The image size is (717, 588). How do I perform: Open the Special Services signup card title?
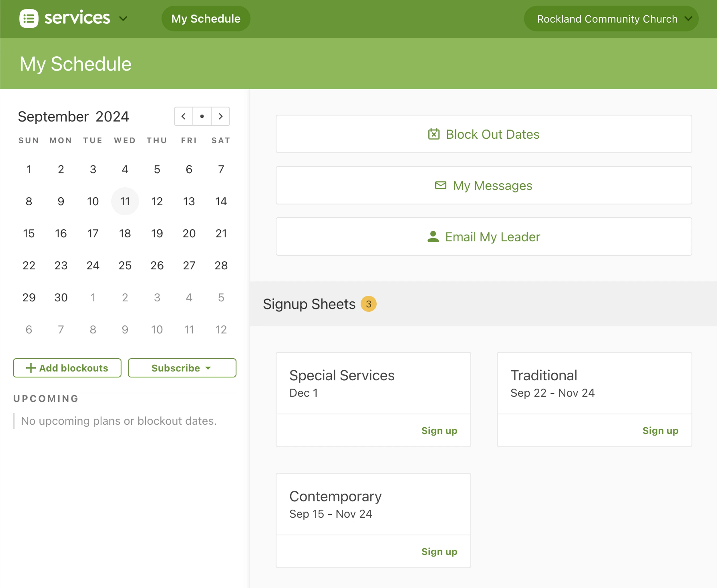click(342, 375)
